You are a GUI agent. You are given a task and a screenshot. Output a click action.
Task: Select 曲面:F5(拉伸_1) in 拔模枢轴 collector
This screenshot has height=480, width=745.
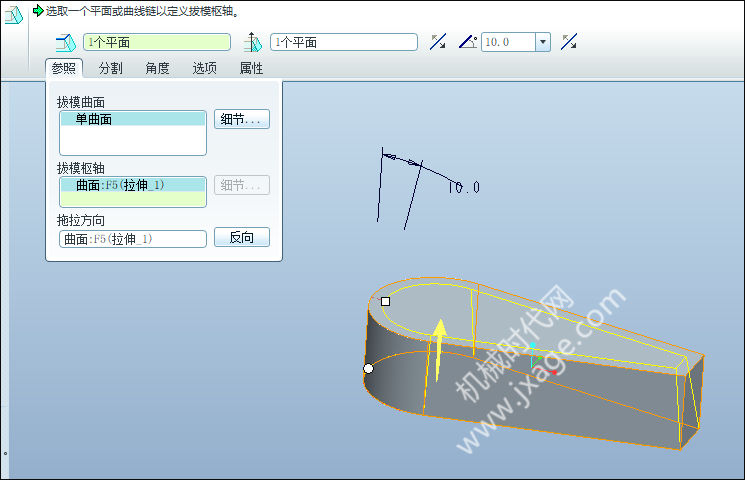133,185
